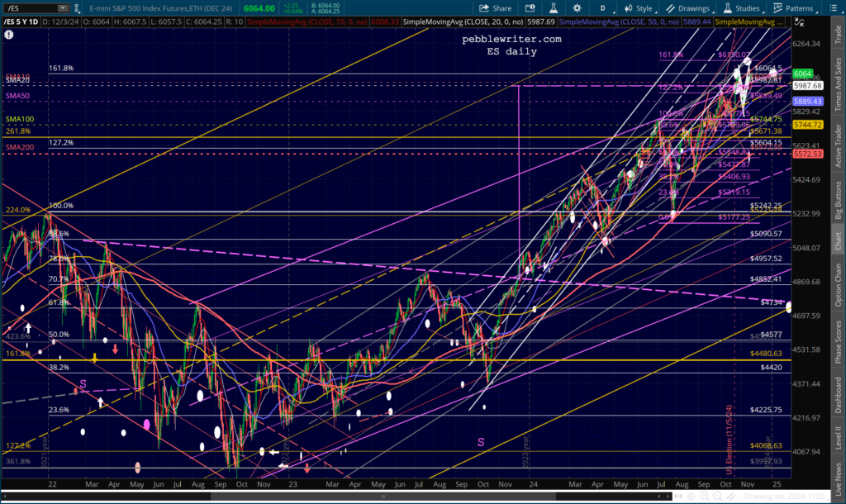
Task: Click the red 5572.53 price bubble
Action: (808, 155)
